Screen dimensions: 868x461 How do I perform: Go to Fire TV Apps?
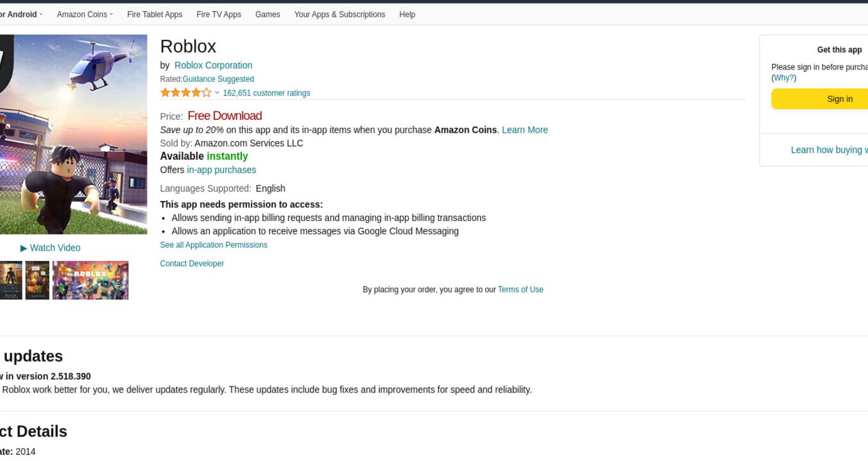click(219, 15)
